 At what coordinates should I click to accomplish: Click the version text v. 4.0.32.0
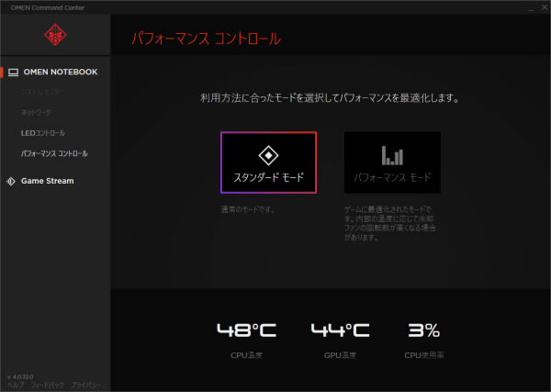tap(20, 377)
